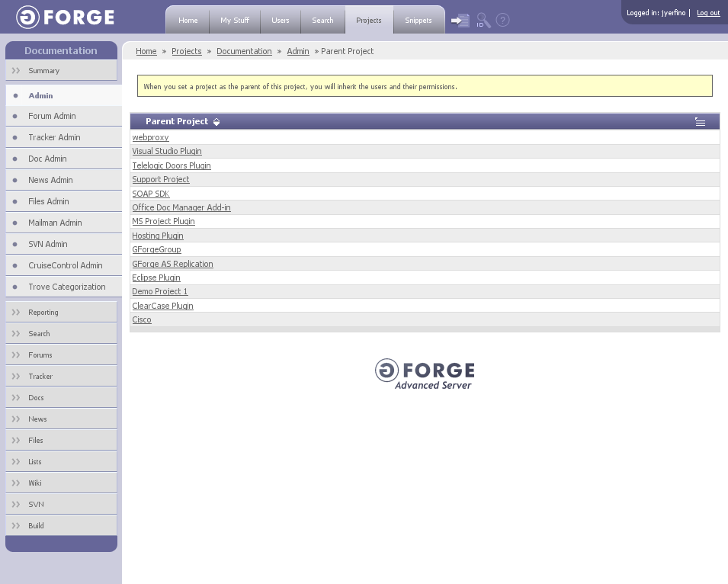Expand the Search sidebar section
Viewport: 728px width, 584px height.
tap(61, 334)
